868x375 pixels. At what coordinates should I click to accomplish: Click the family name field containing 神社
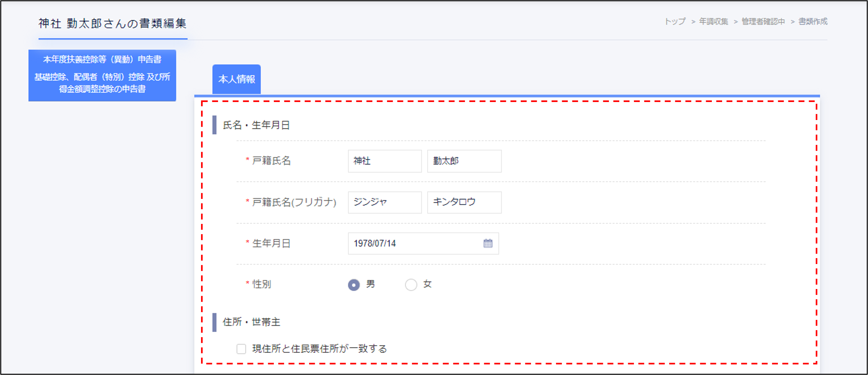pyautogui.click(x=384, y=161)
